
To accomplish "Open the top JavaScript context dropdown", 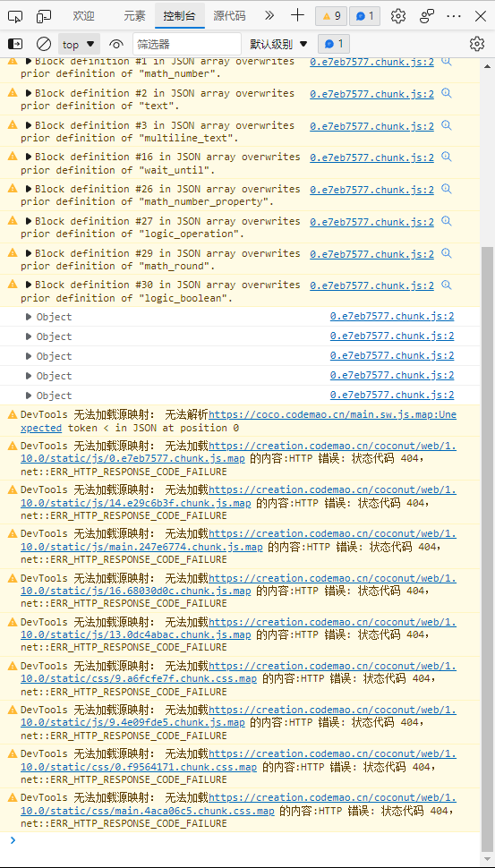I will [79, 44].
